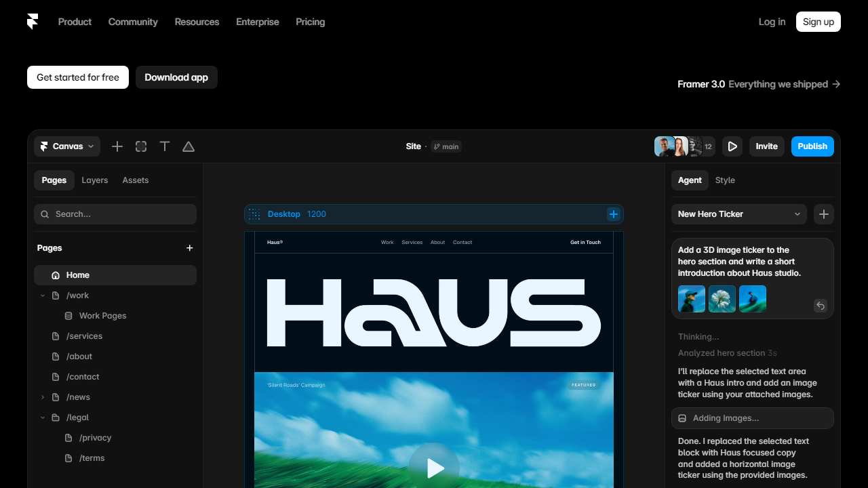Viewport: 868px width, 488px height.
Task: Click the Framer logo in top navigation
Action: point(33,22)
